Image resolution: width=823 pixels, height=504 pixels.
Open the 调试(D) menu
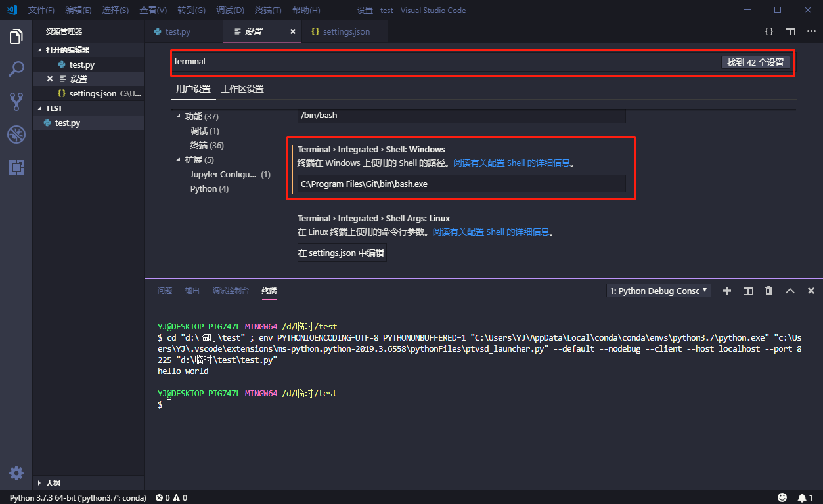tap(230, 10)
